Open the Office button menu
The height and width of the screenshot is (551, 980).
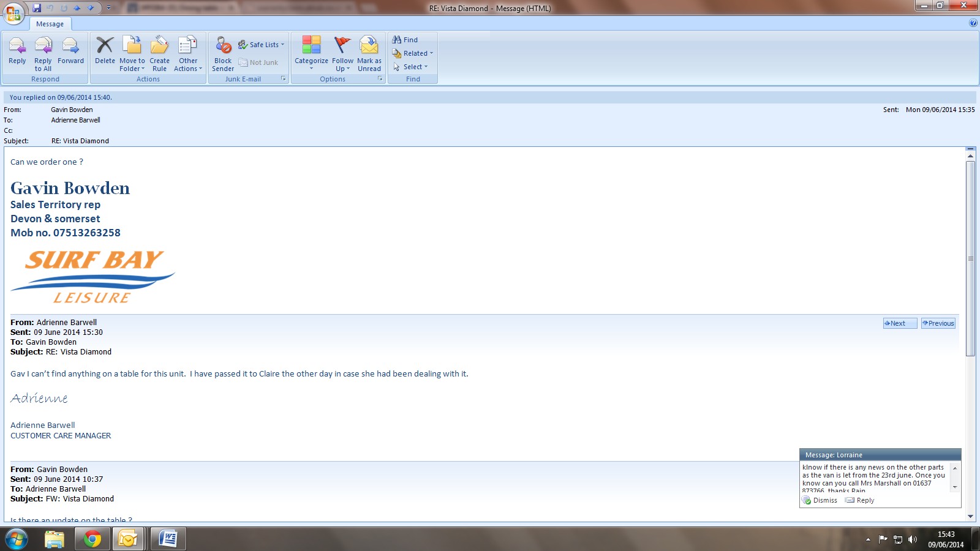(13, 12)
